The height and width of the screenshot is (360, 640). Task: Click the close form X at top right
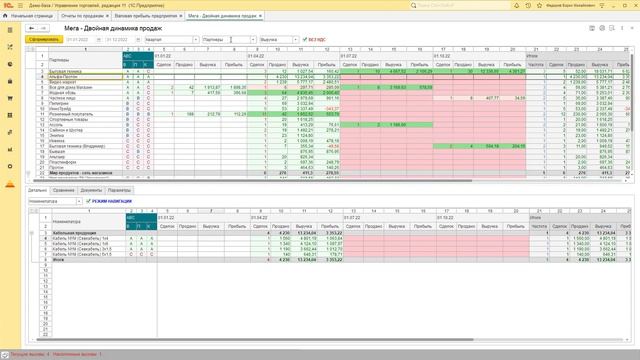click(x=633, y=28)
